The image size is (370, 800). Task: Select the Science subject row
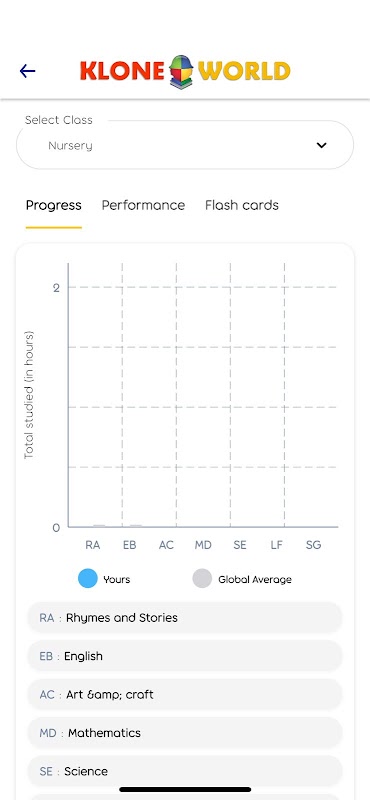click(x=185, y=771)
